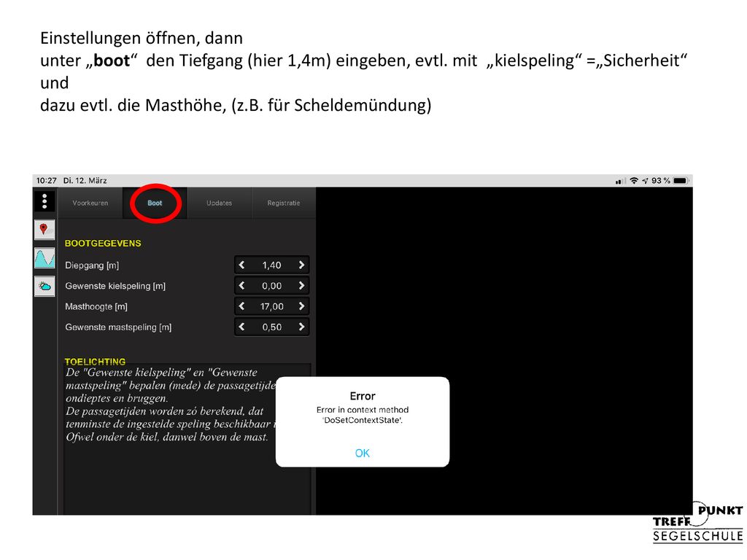Click the battery icon in status bar
Screen dimensions: 747x560
pos(681,181)
